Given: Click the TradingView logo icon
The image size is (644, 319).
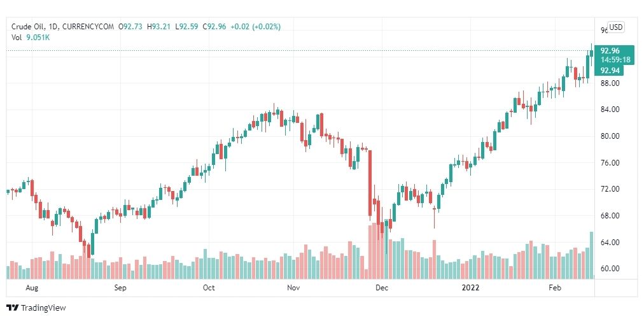Looking at the screenshot, I should coord(13,308).
